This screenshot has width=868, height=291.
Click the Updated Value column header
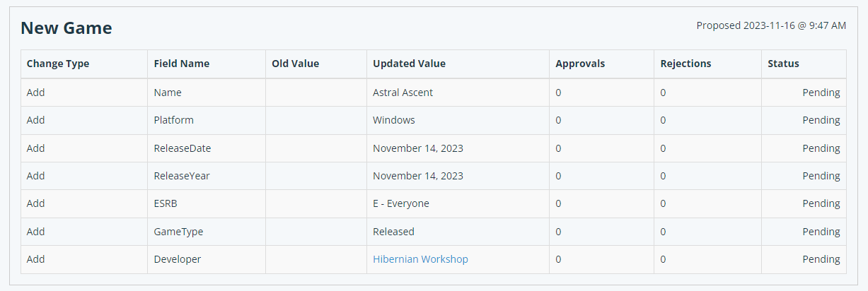point(410,64)
